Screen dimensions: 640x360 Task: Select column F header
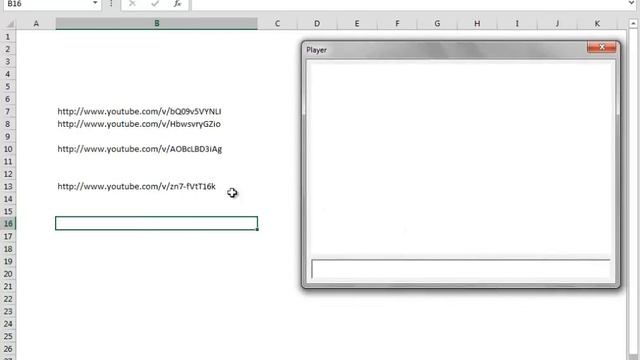(397, 24)
